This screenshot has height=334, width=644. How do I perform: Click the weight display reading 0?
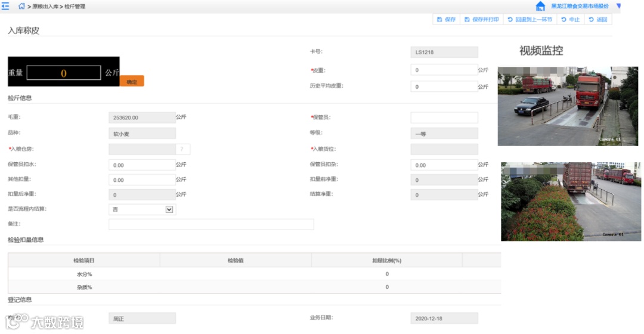(64, 73)
